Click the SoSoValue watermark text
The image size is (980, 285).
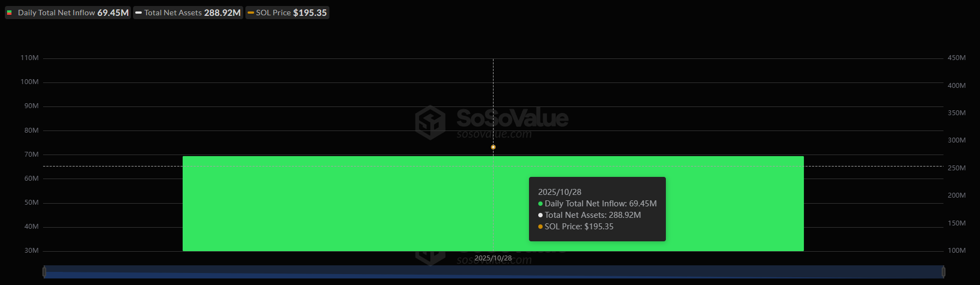[x=512, y=118]
